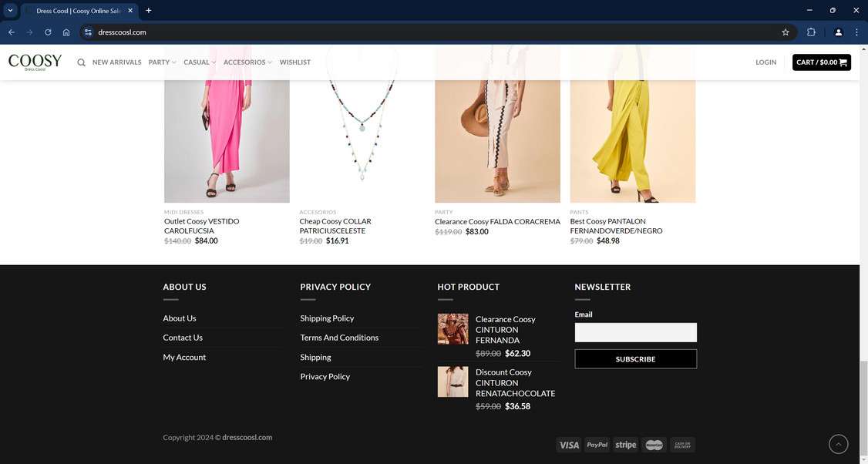Open Outlet Coosy VESTIDO CAROLFUCSIA title
Screen dimensions: 868x464
pyautogui.click(x=202, y=226)
